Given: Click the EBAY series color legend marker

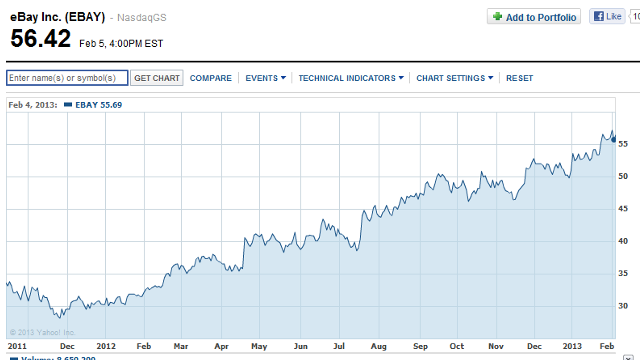Looking at the screenshot, I should pos(68,105).
